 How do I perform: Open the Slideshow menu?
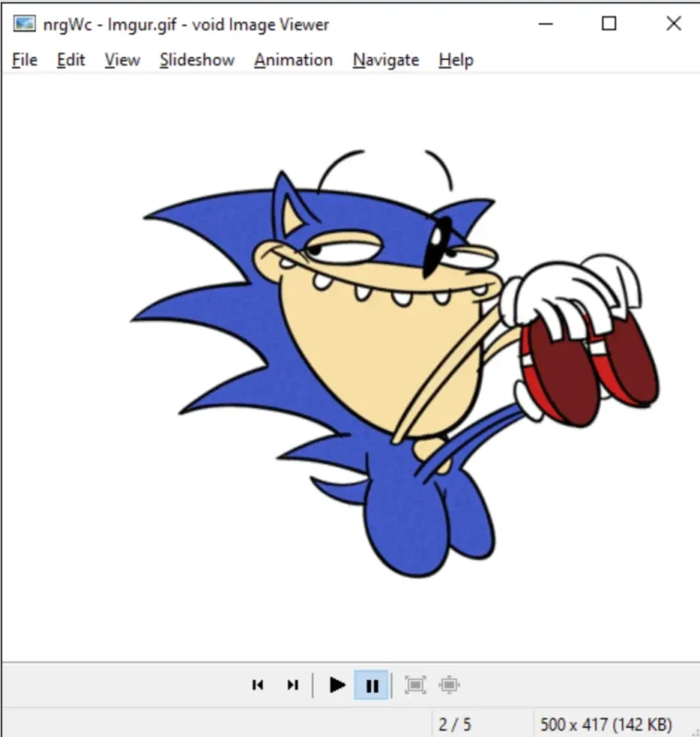point(197,60)
